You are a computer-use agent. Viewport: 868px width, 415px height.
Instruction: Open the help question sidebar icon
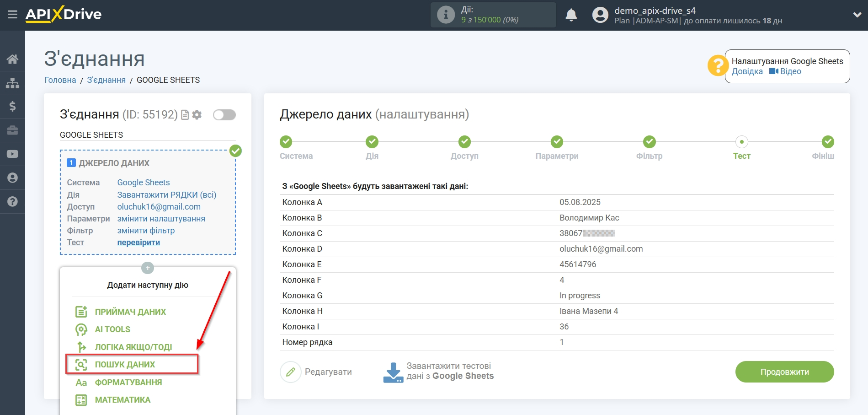pos(12,201)
